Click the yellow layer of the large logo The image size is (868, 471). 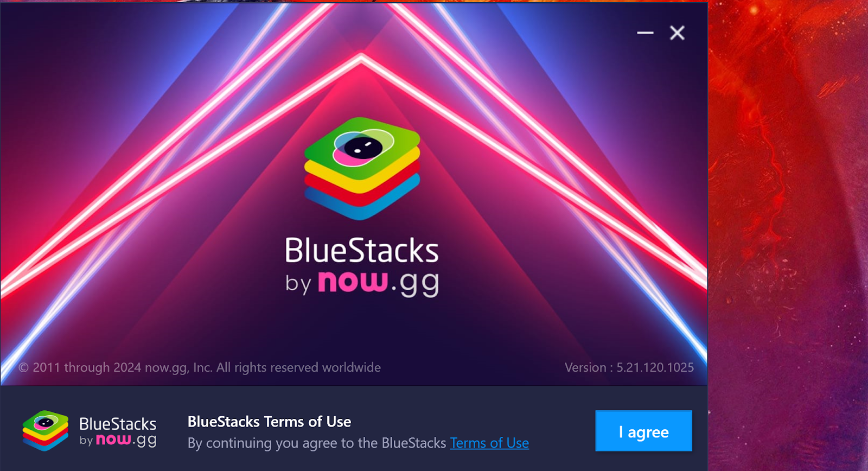pyautogui.click(x=362, y=174)
